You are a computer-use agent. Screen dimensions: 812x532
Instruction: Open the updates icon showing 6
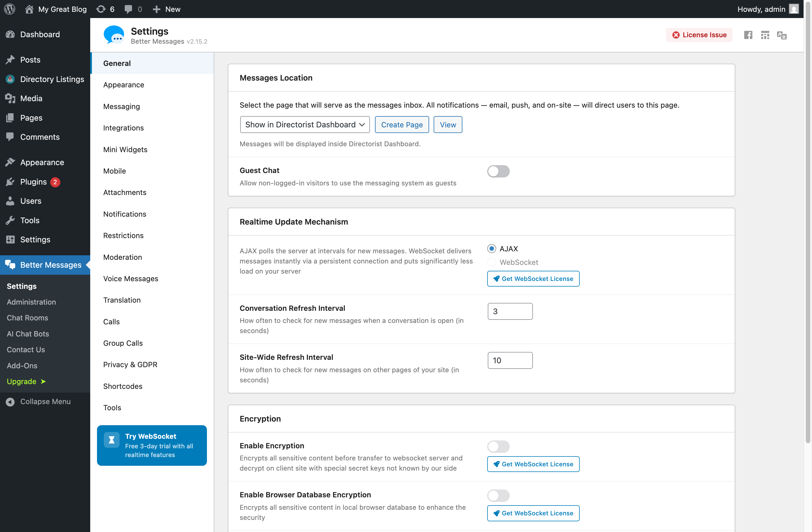tap(101, 9)
